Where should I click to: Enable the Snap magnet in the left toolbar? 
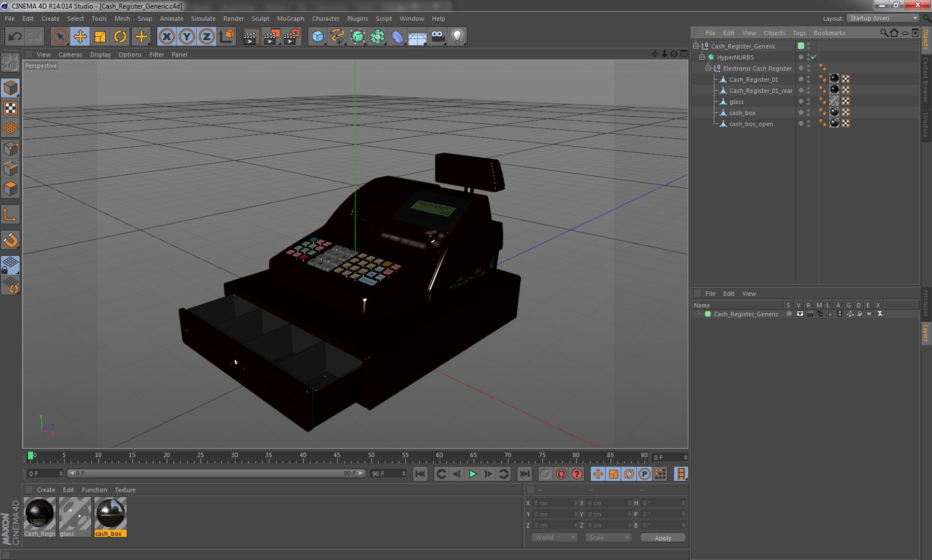(x=10, y=240)
